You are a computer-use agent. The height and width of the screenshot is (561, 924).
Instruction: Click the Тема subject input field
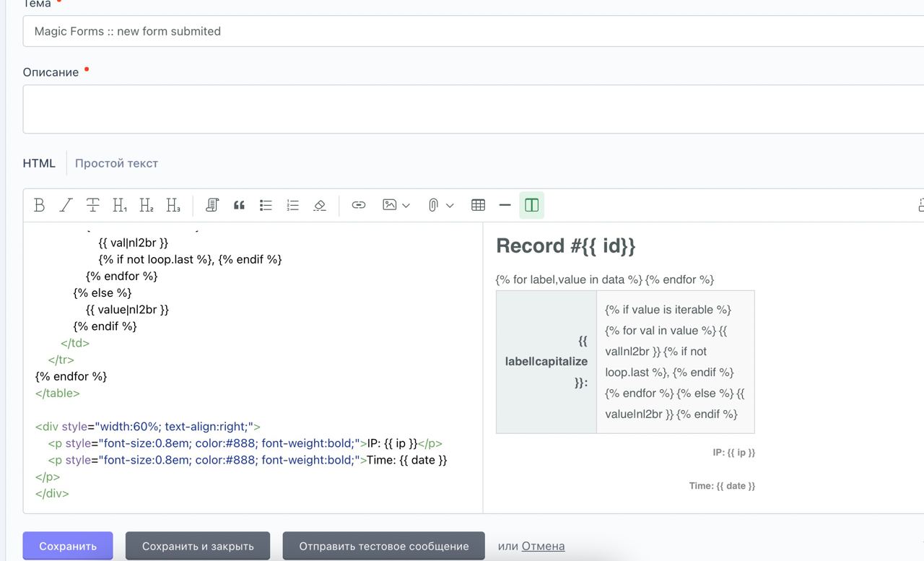click(474, 31)
